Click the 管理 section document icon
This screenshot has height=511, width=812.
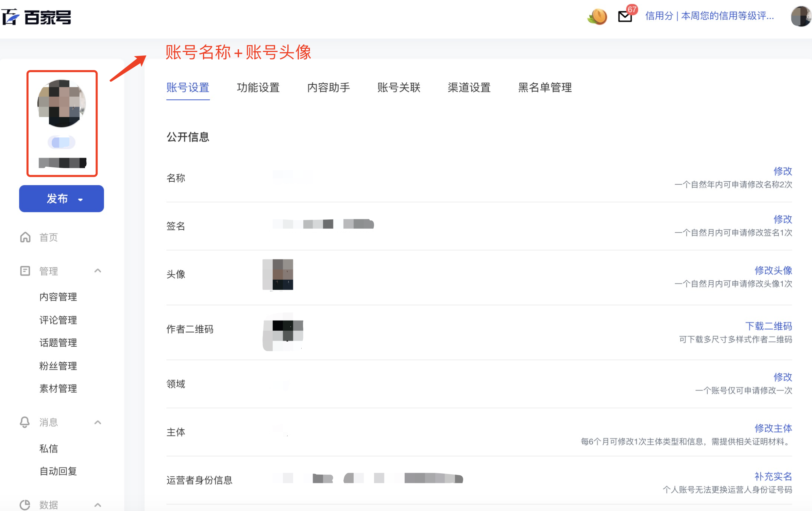(25, 271)
